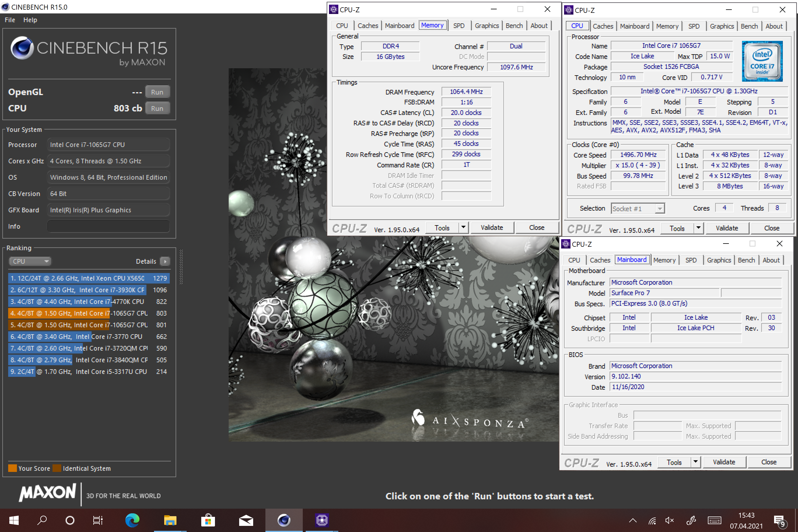Open Caches tab in Memory CPU-Z window

tap(368, 26)
